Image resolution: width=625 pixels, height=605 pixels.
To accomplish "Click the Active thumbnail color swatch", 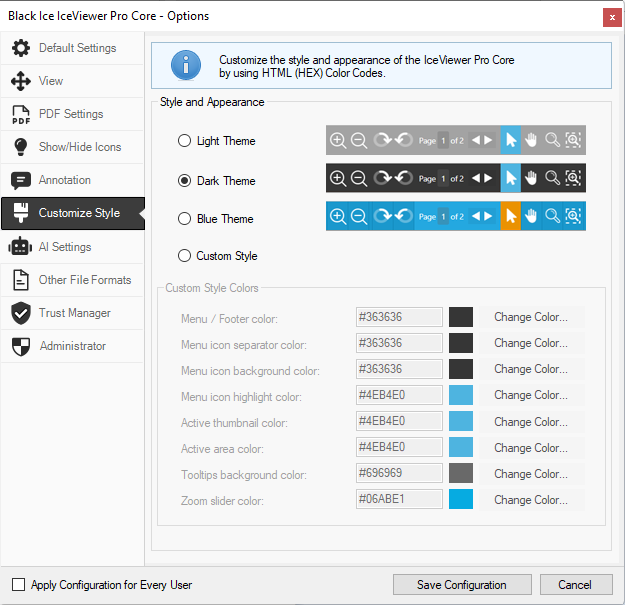I will [x=461, y=421].
